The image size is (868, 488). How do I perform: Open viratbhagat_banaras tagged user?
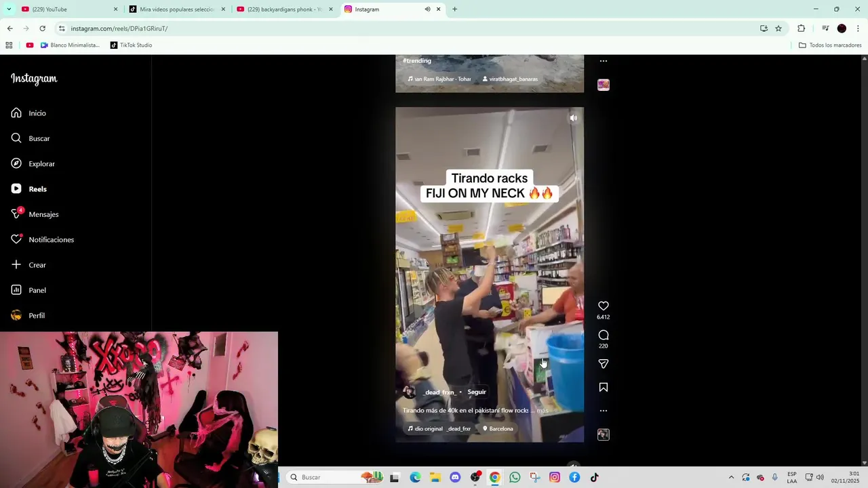click(510, 79)
